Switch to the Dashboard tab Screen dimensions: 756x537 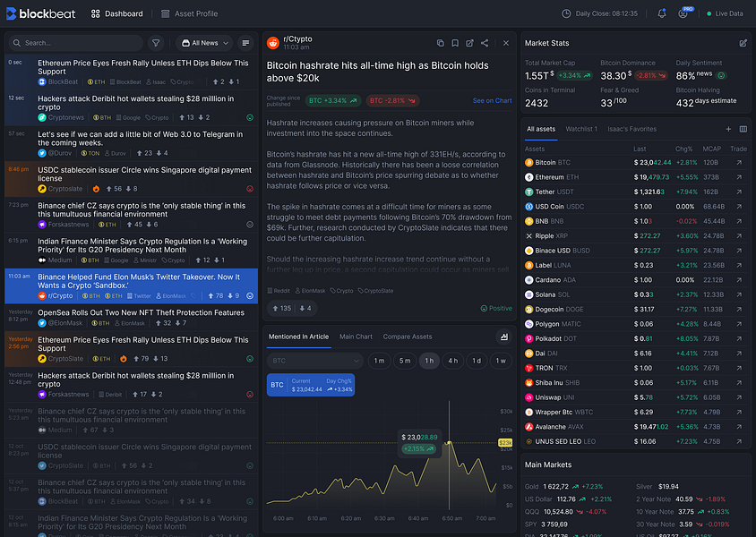coord(117,13)
